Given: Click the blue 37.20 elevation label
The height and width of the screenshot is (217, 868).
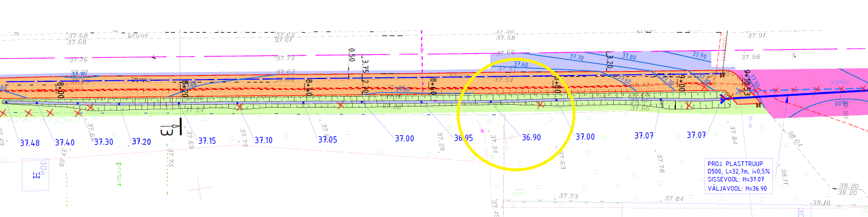Looking at the screenshot, I should 141,141.
